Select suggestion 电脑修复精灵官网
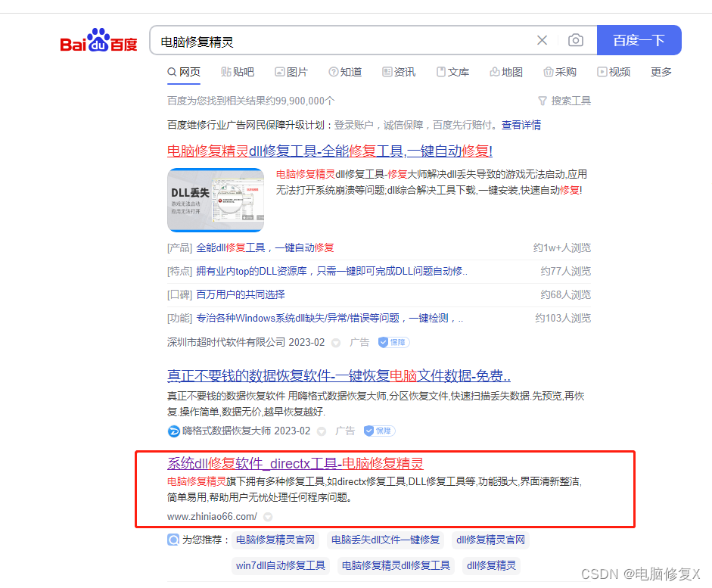Viewport: 712px width, 588px height. click(x=275, y=540)
